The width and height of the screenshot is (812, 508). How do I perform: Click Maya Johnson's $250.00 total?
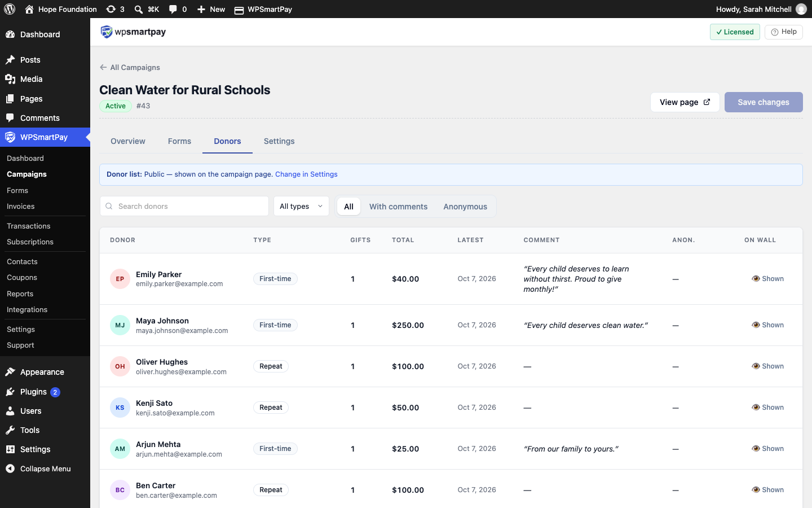click(408, 325)
